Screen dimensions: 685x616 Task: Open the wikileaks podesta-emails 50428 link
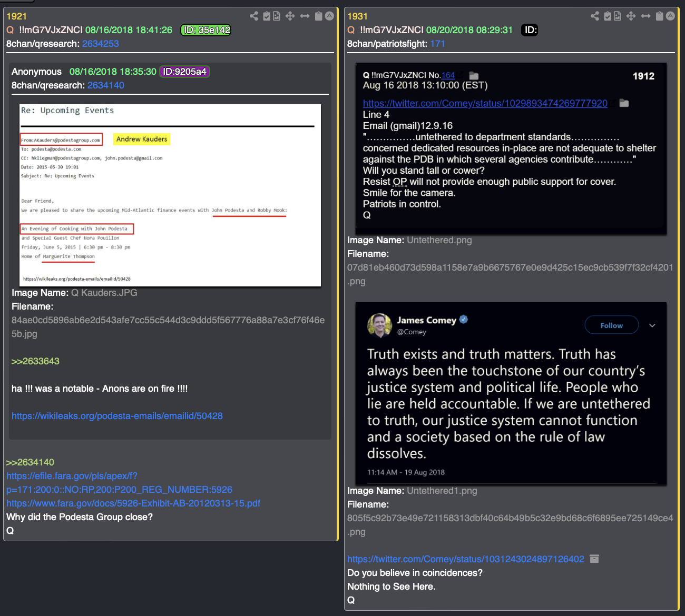coord(117,416)
